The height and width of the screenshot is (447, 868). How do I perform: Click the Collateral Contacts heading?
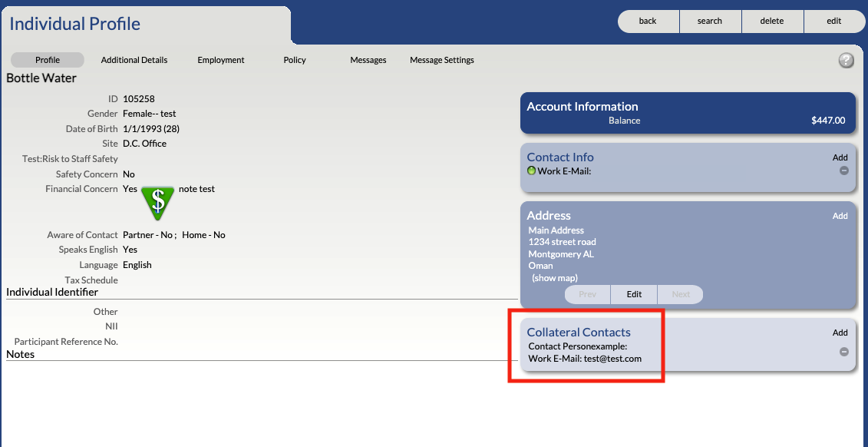coord(579,333)
